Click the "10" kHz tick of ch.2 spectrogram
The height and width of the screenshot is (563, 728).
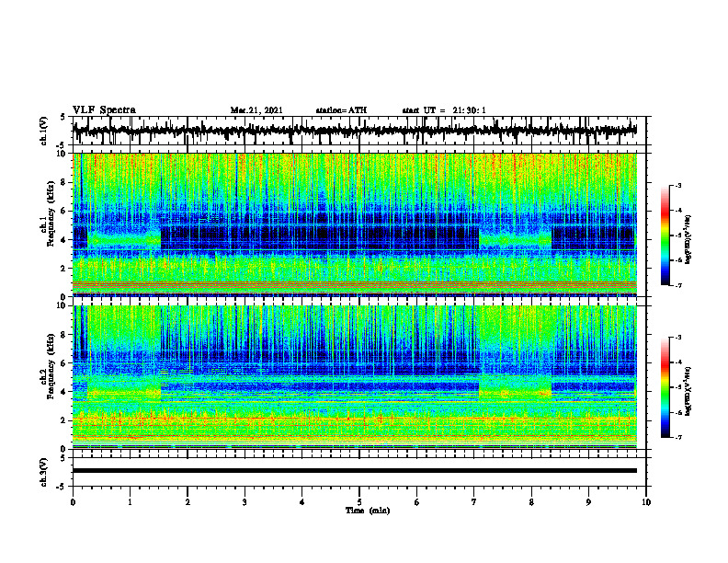coord(63,305)
